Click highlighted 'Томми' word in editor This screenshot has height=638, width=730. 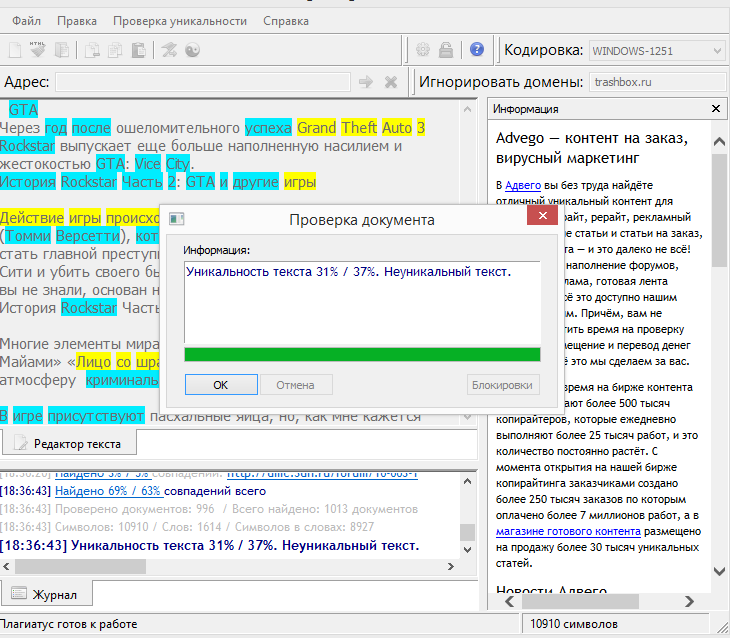click(27, 236)
